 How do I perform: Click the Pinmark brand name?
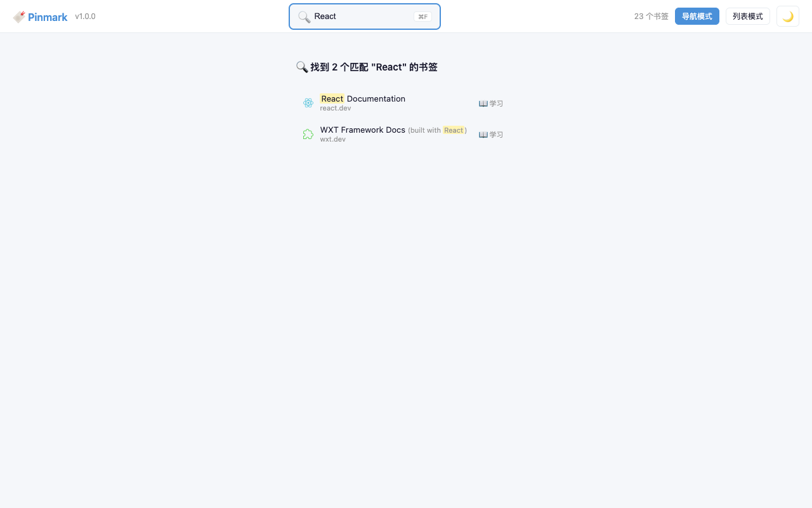click(x=48, y=17)
